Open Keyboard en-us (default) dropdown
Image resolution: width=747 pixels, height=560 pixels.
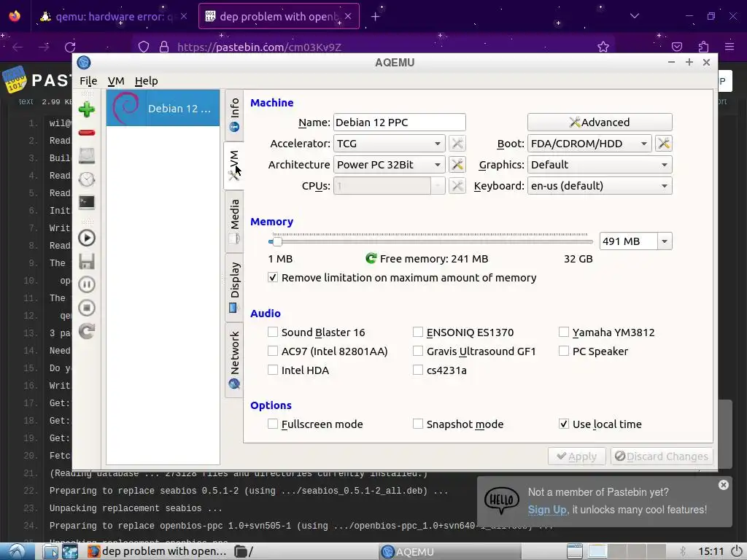point(600,186)
